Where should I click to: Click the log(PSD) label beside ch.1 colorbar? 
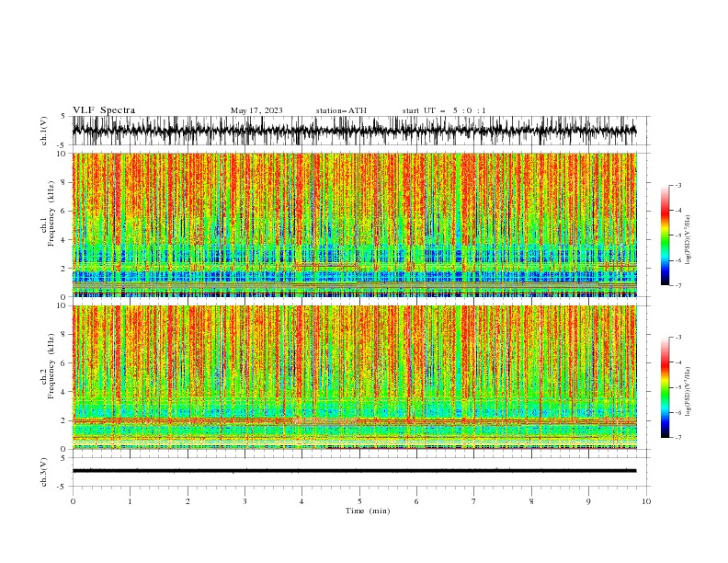(688, 240)
